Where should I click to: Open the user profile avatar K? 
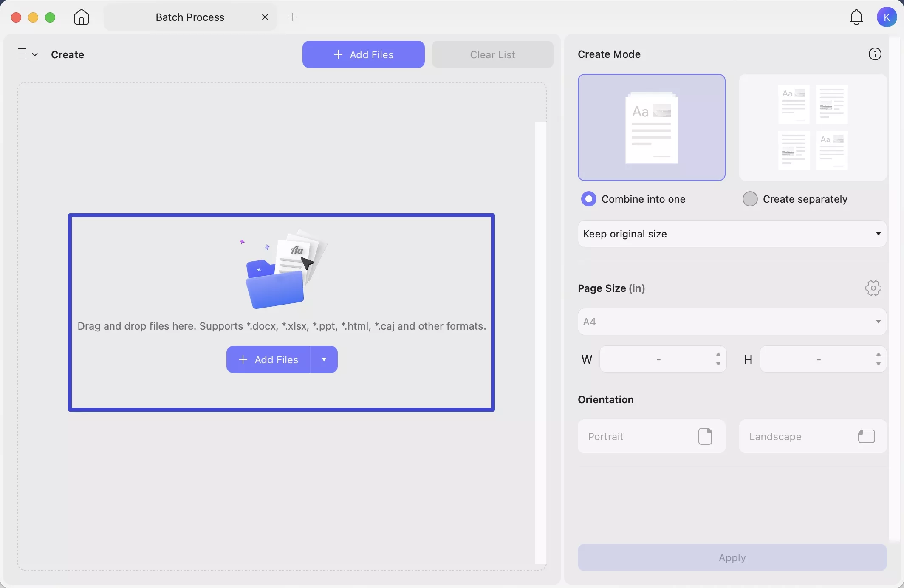[x=887, y=17]
